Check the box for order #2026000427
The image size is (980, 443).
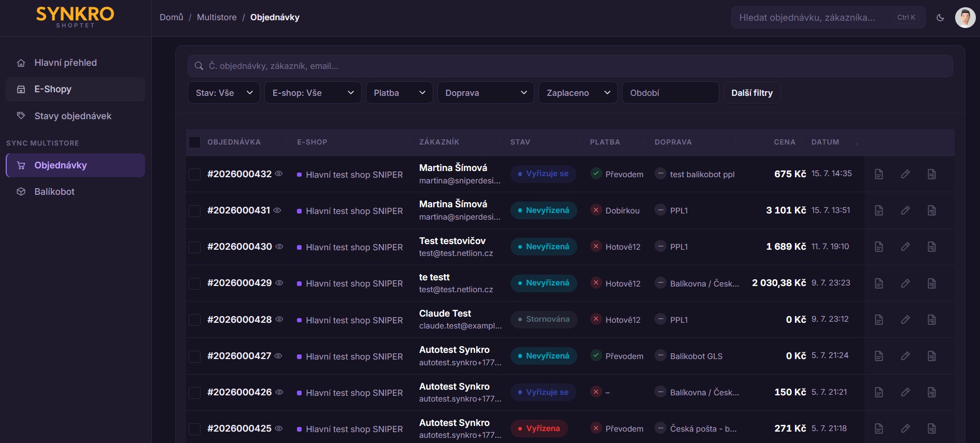coord(195,356)
